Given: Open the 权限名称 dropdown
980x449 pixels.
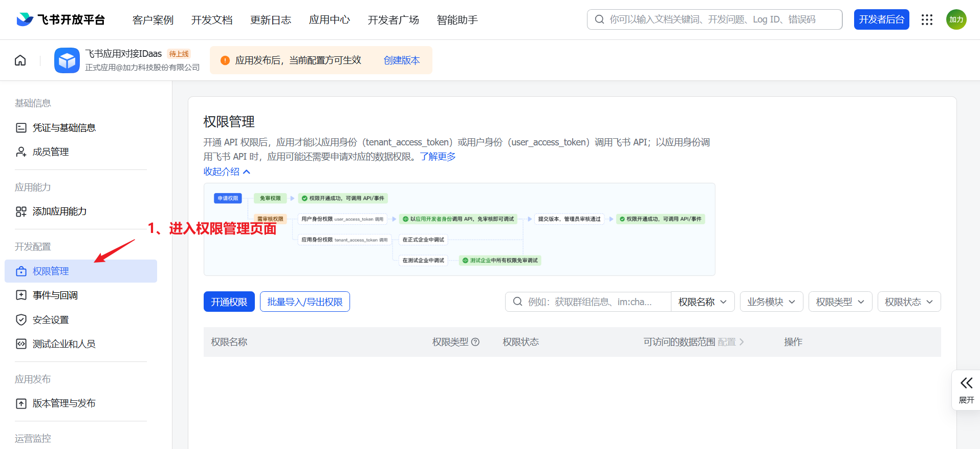Looking at the screenshot, I should tap(702, 302).
